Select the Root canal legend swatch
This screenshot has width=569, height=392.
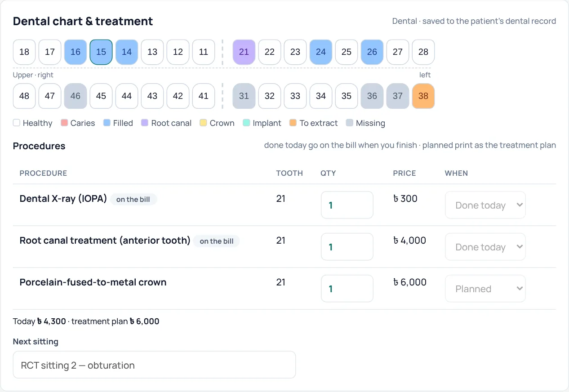[145, 123]
